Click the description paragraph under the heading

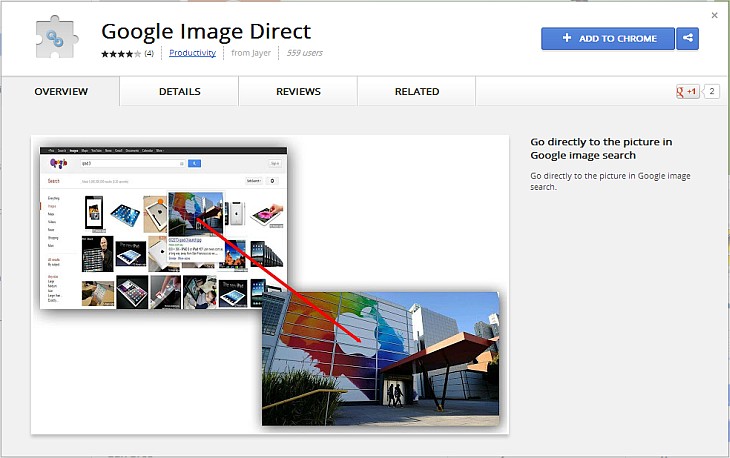610,181
